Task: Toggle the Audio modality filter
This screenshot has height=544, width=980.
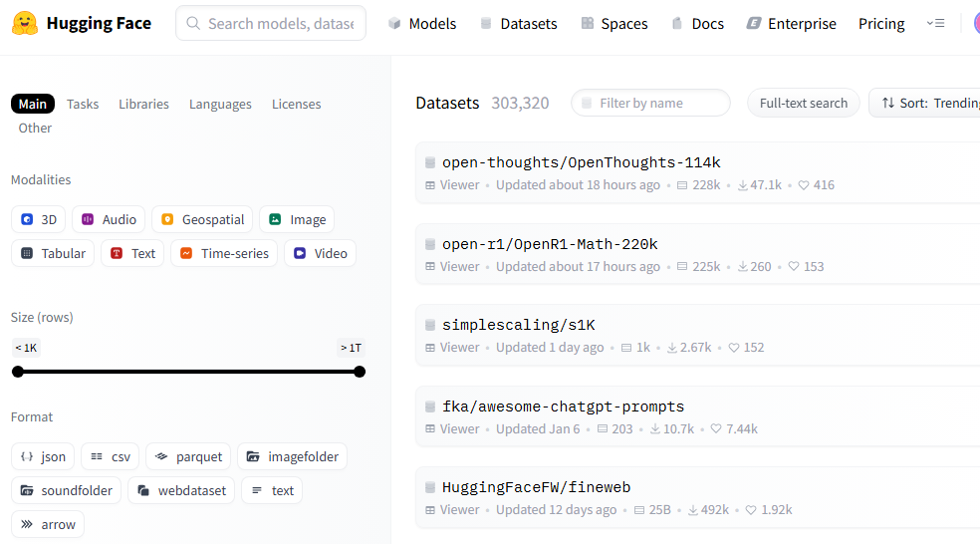Action: 109,219
